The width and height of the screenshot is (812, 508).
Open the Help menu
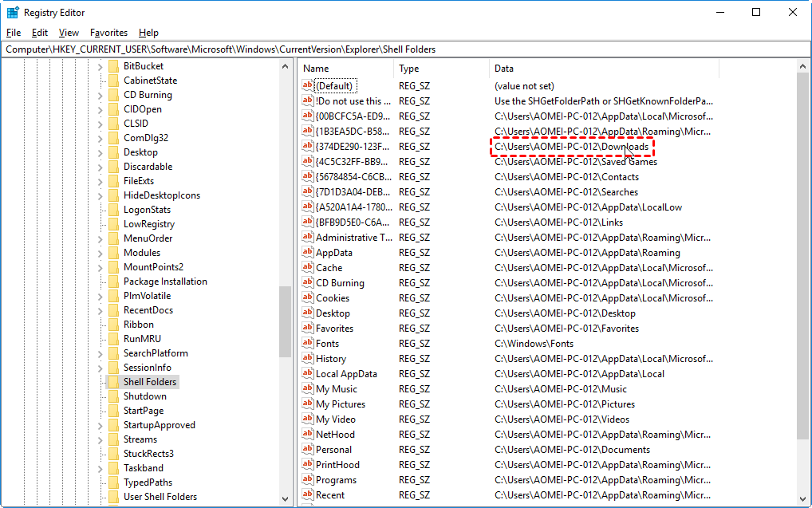pos(148,33)
